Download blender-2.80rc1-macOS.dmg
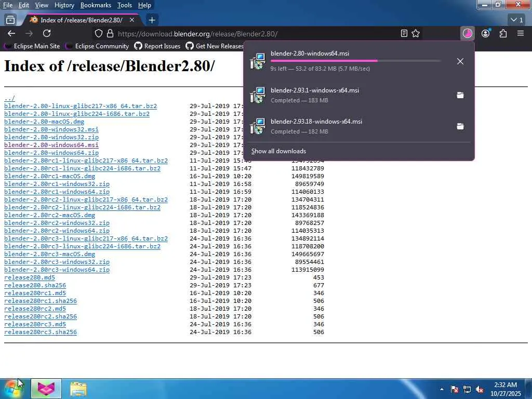The width and height of the screenshot is (532, 399). tap(49, 176)
